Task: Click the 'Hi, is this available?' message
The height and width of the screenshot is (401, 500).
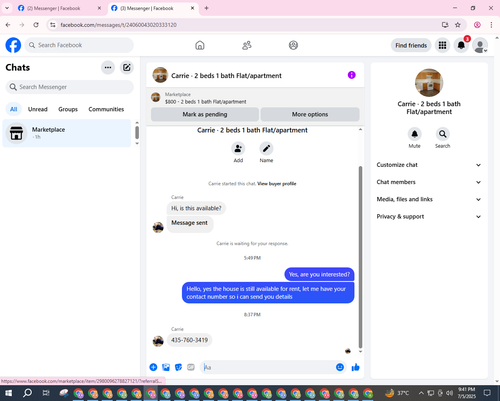Action: pyautogui.click(x=196, y=208)
